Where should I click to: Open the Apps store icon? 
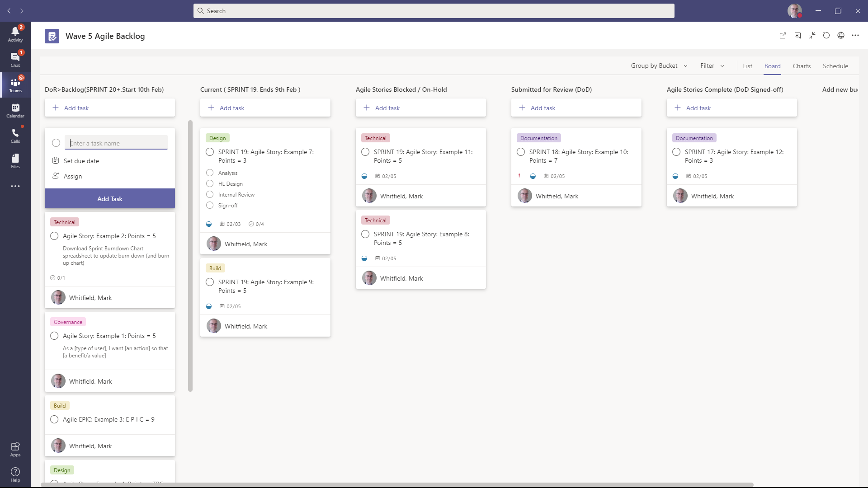(x=15, y=449)
